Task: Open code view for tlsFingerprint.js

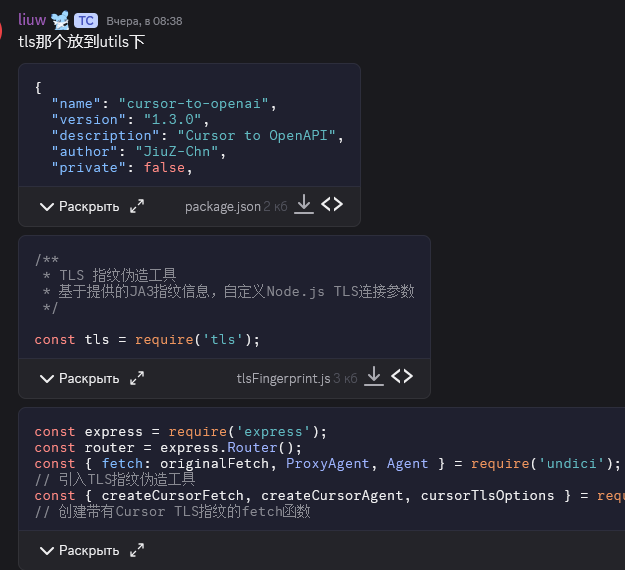Action: (x=402, y=377)
